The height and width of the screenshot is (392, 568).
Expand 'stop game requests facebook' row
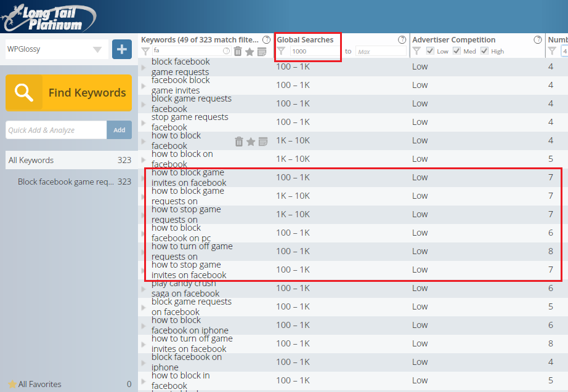pyautogui.click(x=144, y=122)
